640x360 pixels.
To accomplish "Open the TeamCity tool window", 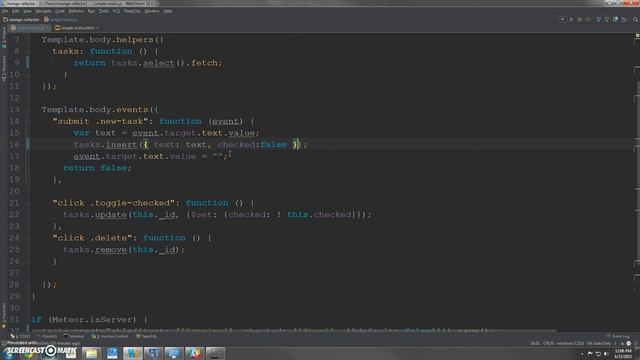I will coord(146,336).
